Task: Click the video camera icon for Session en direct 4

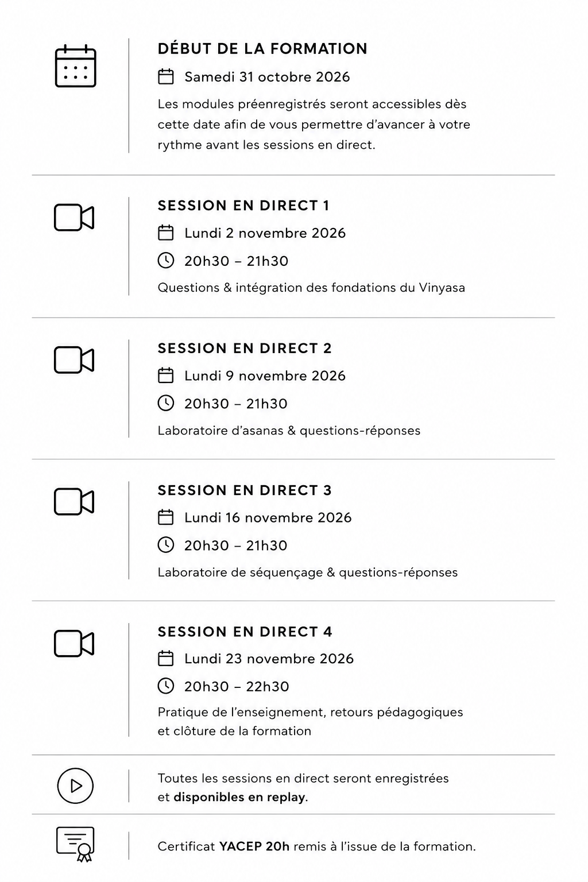Action: click(x=74, y=643)
